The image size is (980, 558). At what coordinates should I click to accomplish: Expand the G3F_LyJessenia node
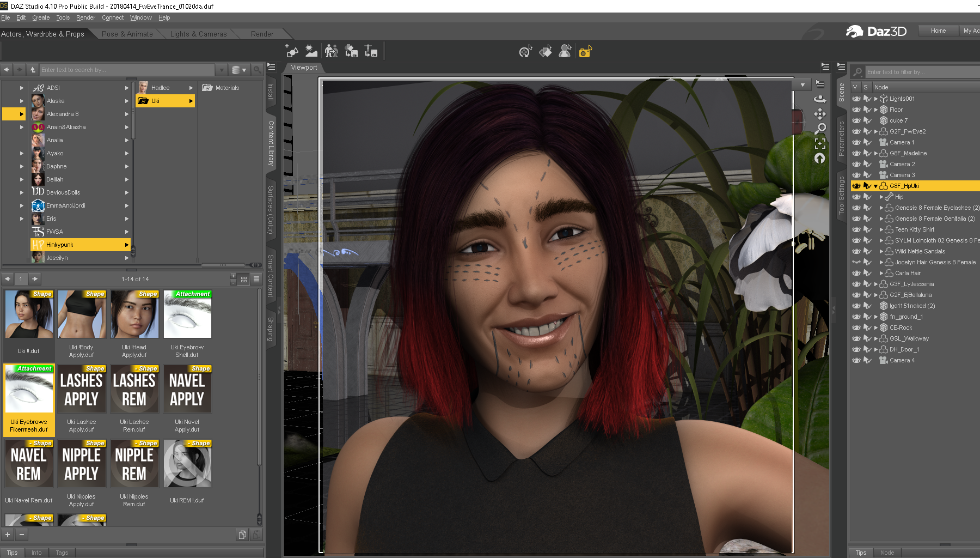pos(876,284)
